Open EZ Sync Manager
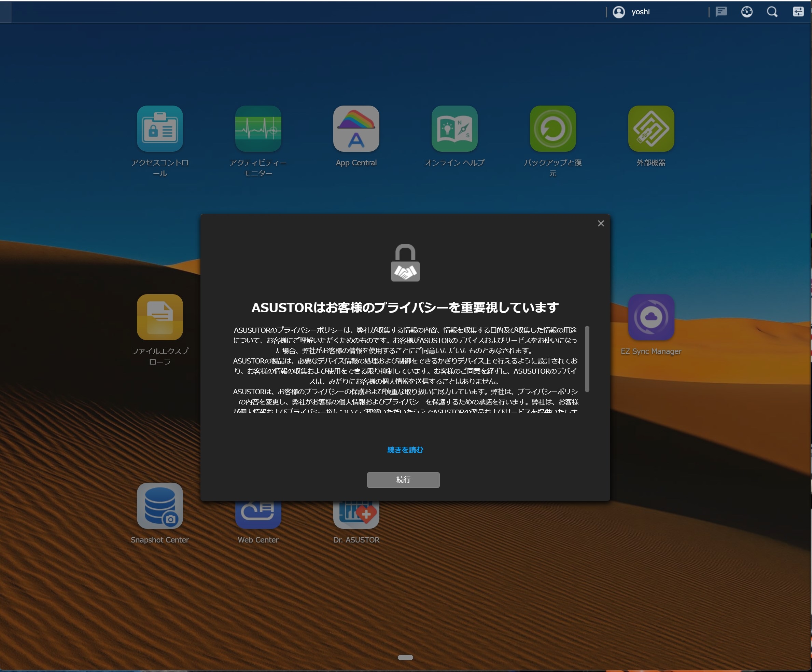 coord(651,317)
